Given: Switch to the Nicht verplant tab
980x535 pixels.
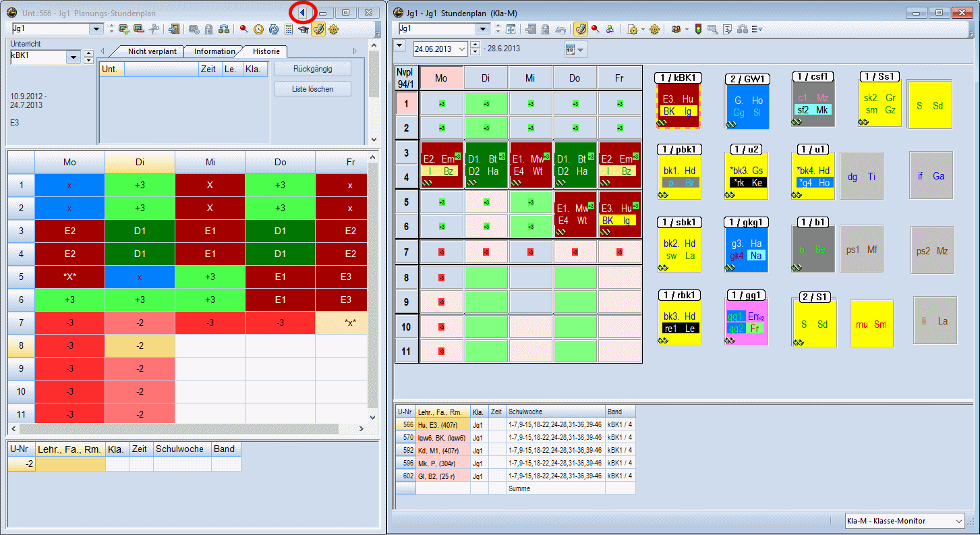Looking at the screenshot, I should coord(152,51).
